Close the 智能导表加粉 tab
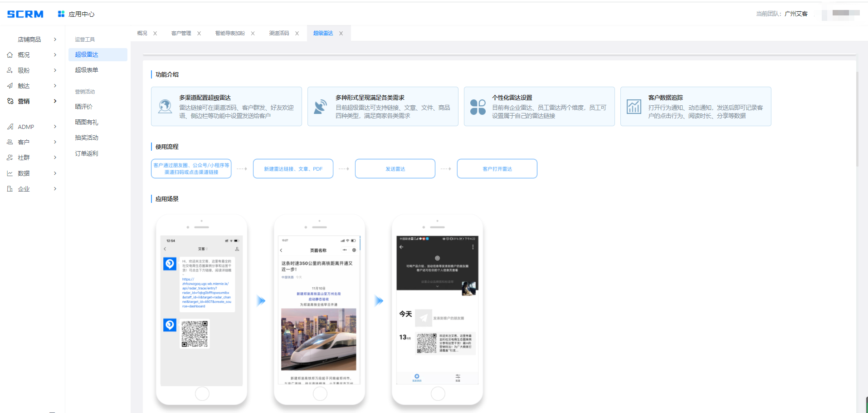This screenshot has height=413, width=868. (x=253, y=34)
